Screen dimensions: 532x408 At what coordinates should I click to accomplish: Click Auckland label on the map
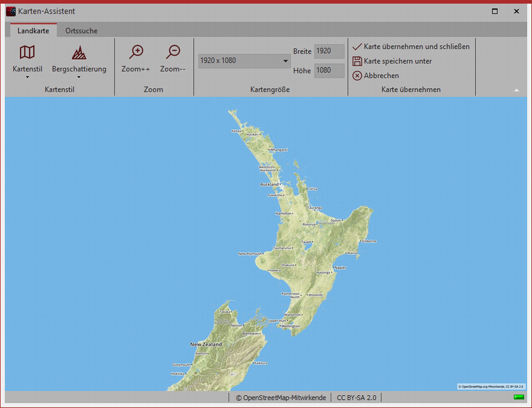[269, 184]
